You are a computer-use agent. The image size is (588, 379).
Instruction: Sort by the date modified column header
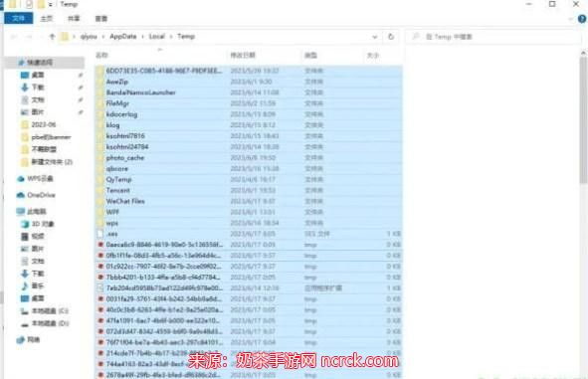(243, 55)
